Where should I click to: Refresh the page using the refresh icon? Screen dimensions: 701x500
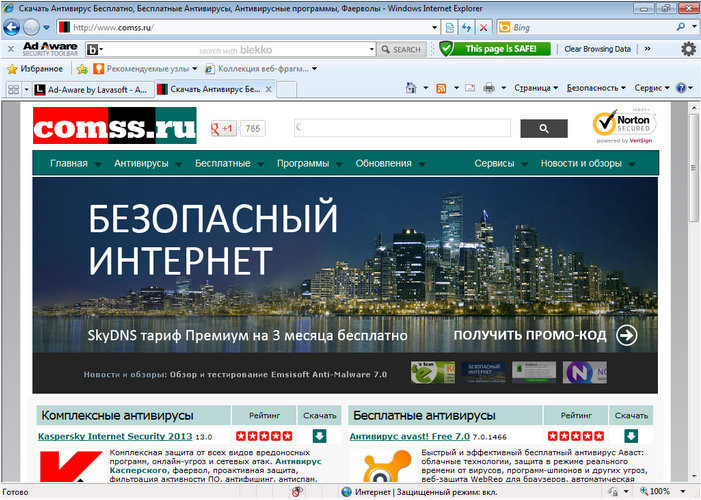pos(467,28)
